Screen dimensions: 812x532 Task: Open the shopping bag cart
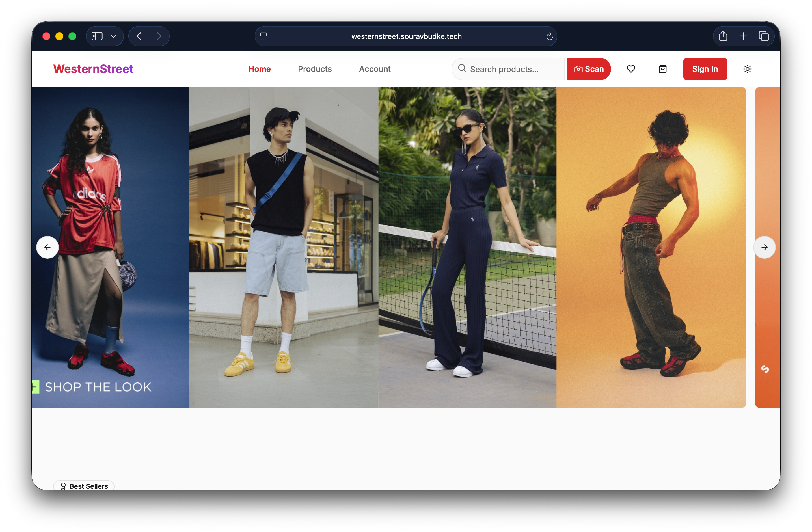[x=662, y=69]
